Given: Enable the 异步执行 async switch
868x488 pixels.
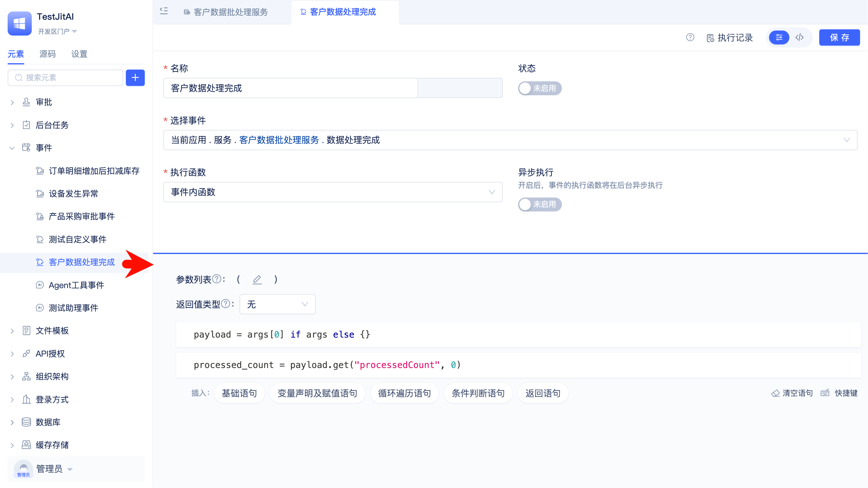Looking at the screenshot, I should click(x=539, y=205).
